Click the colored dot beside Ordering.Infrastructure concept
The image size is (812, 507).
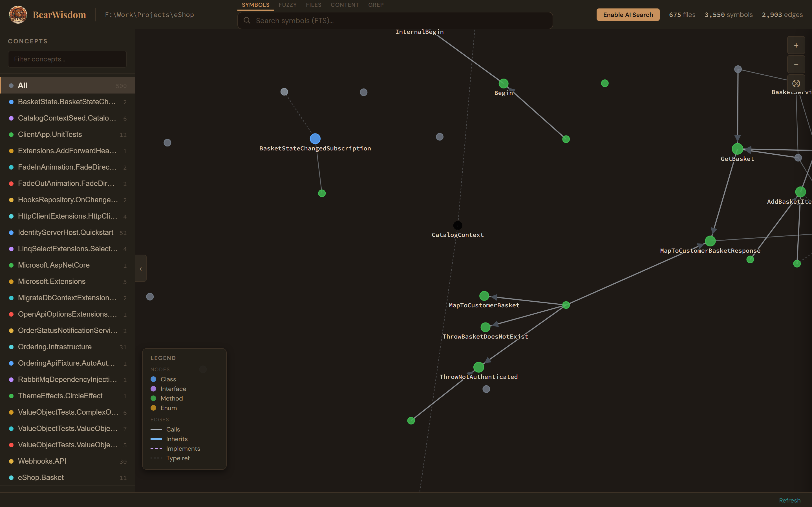11,347
